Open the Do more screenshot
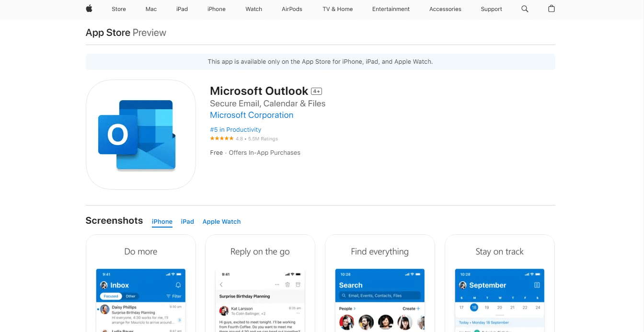644x332 pixels. (141, 283)
